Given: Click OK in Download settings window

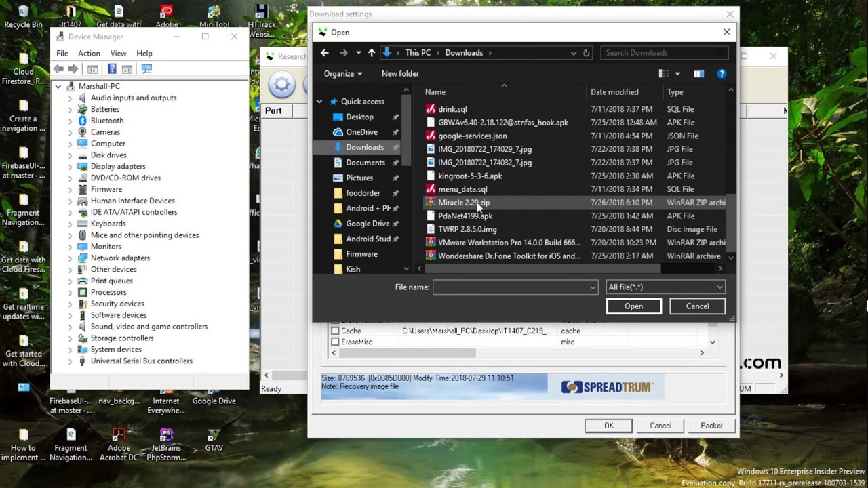Looking at the screenshot, I should (x=609, y=426).
